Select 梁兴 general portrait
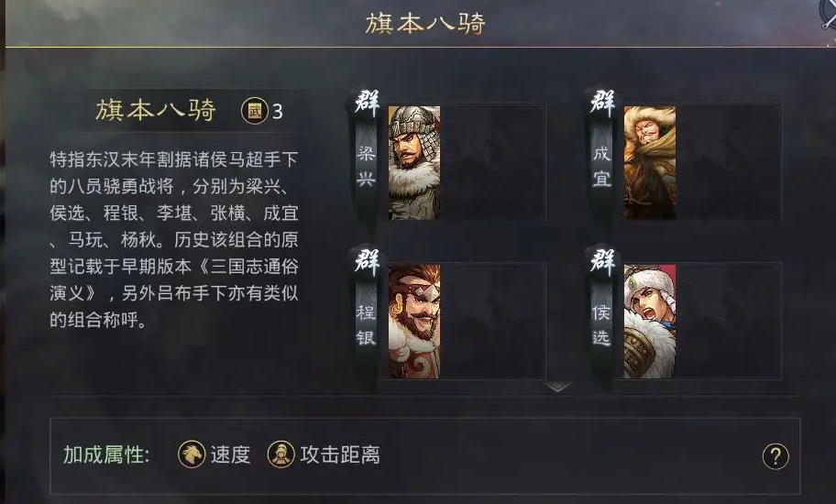Screen dimensions: 836x504 (414, 162)
